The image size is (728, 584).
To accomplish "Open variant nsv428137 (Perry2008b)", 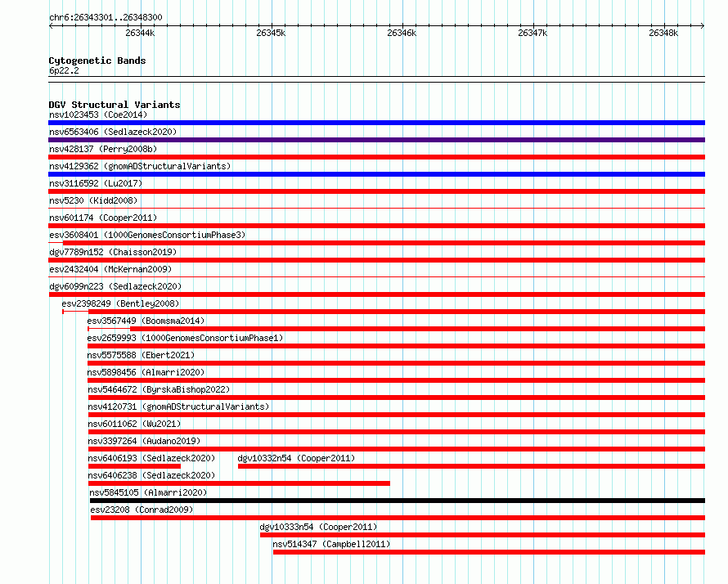I will (103, 149).
